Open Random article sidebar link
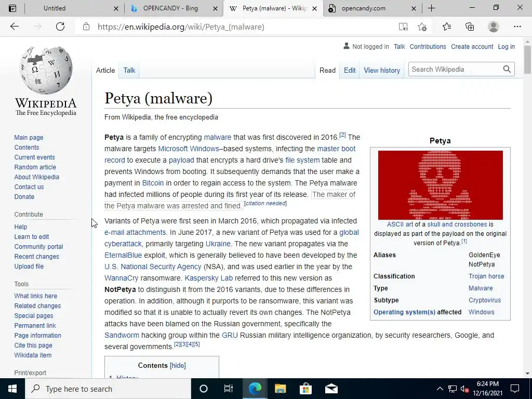 pos(35,167)
